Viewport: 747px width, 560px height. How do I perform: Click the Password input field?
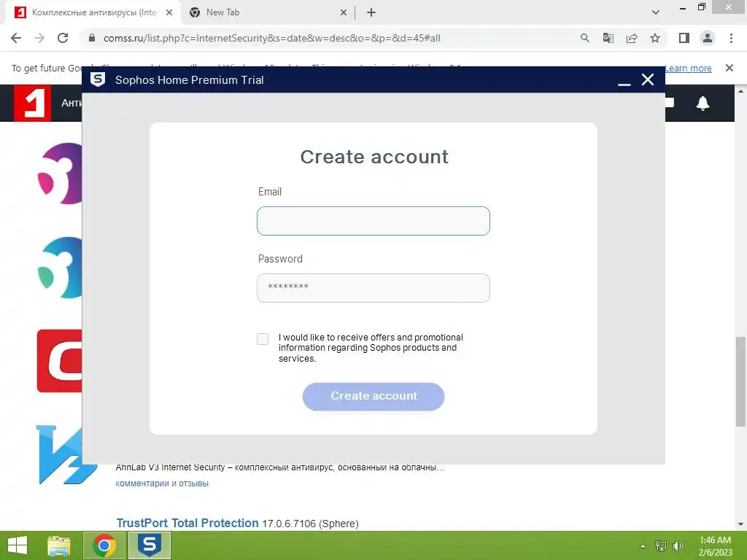373,288
